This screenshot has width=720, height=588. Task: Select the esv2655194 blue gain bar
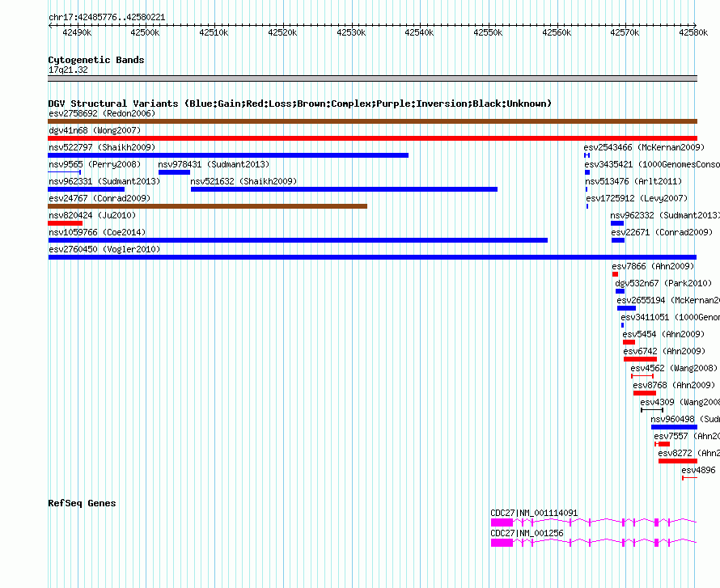tap(626, 308)
